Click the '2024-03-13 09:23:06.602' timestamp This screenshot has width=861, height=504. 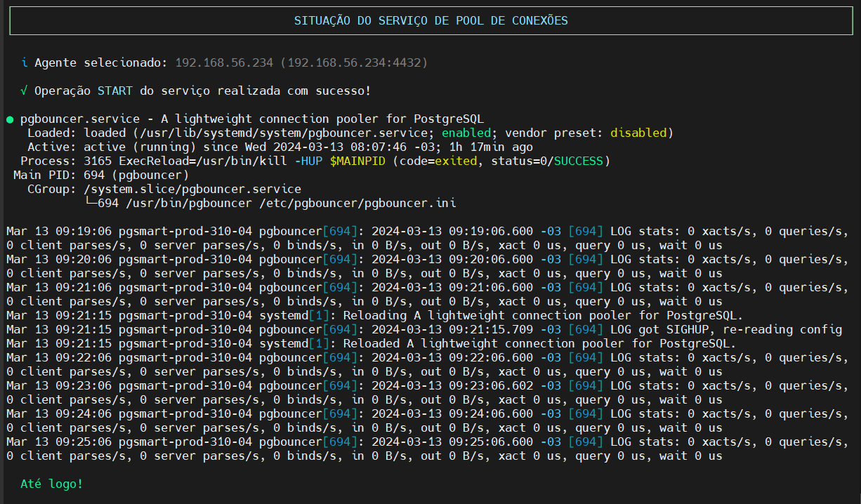(452, 386)
